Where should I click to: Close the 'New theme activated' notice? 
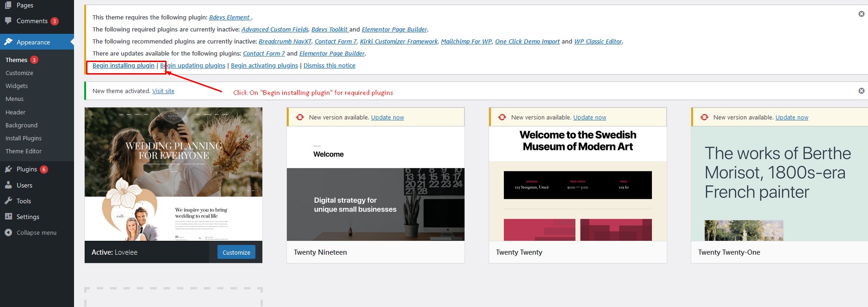coord(861,91)
